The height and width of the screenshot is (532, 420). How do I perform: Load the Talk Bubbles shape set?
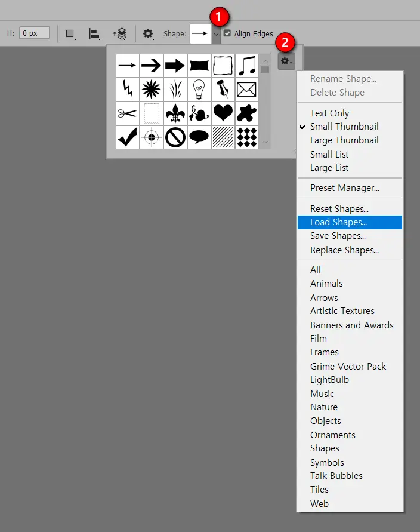coord(350,476)
